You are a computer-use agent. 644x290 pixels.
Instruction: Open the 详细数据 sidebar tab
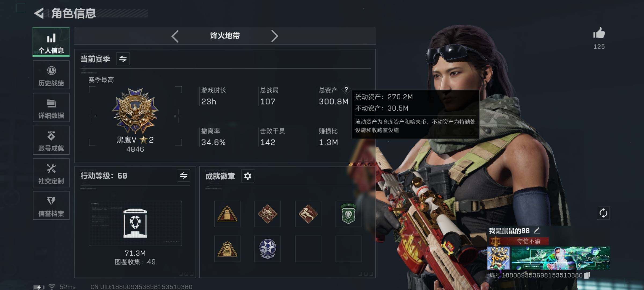(51, 108)
